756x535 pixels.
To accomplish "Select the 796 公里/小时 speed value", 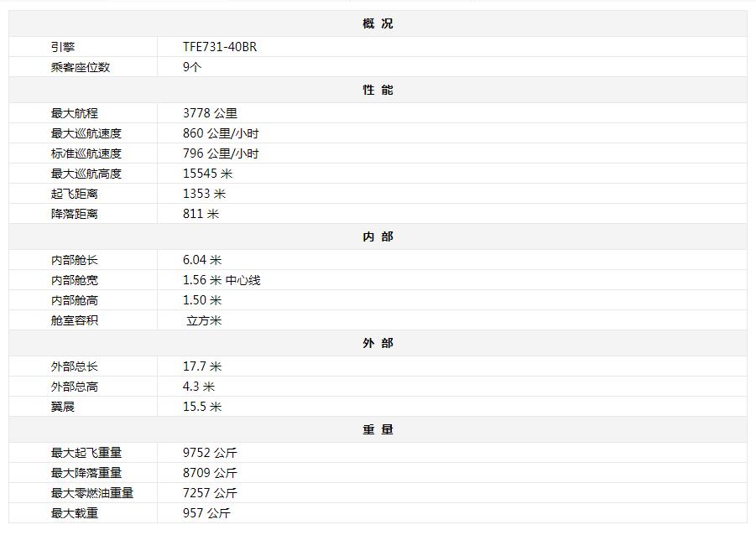I will tap(221, 153).
